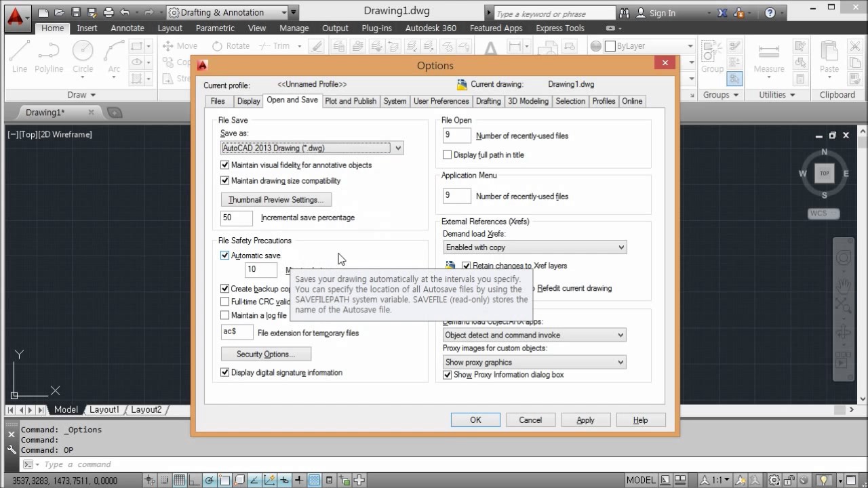Open the Annotate ribbon tab

127,28
